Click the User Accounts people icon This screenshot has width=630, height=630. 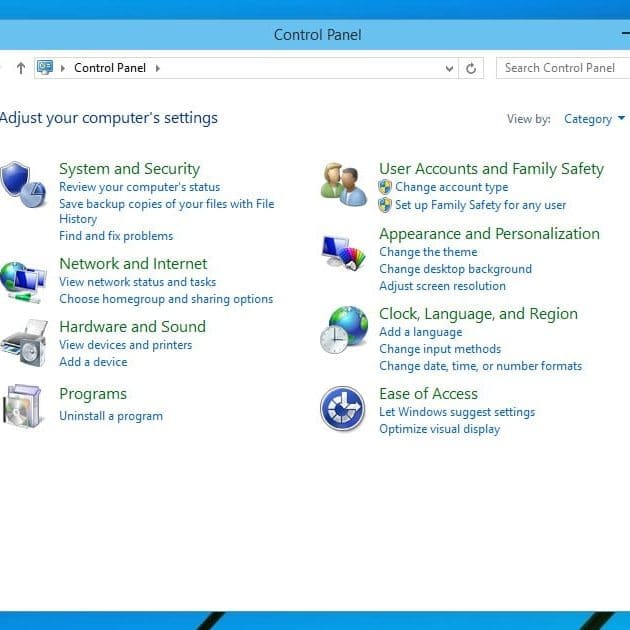343,184
